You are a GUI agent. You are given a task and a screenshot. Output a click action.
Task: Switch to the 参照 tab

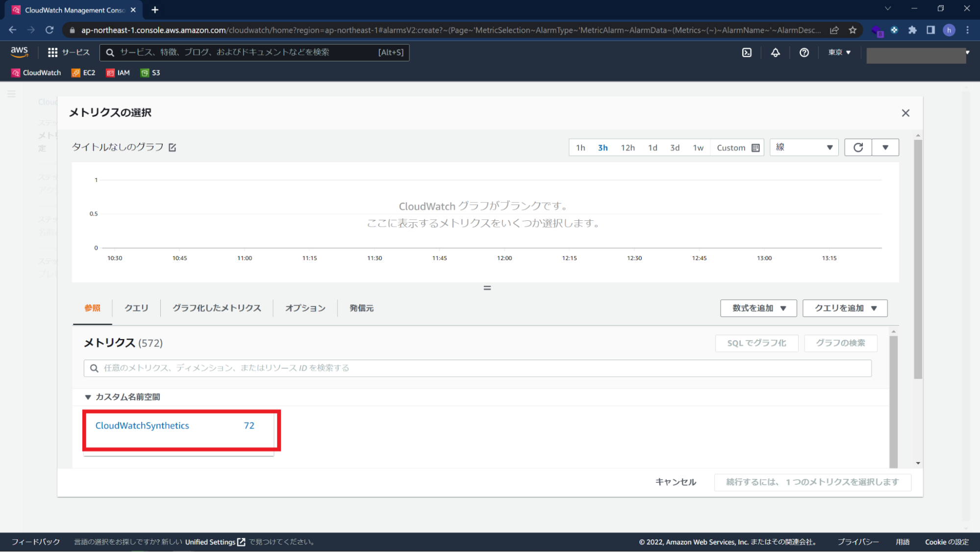pos(92,308)
